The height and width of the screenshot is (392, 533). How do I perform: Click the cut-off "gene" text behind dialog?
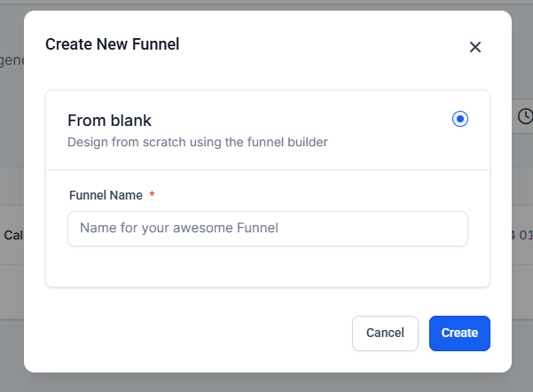pos(12,60)
